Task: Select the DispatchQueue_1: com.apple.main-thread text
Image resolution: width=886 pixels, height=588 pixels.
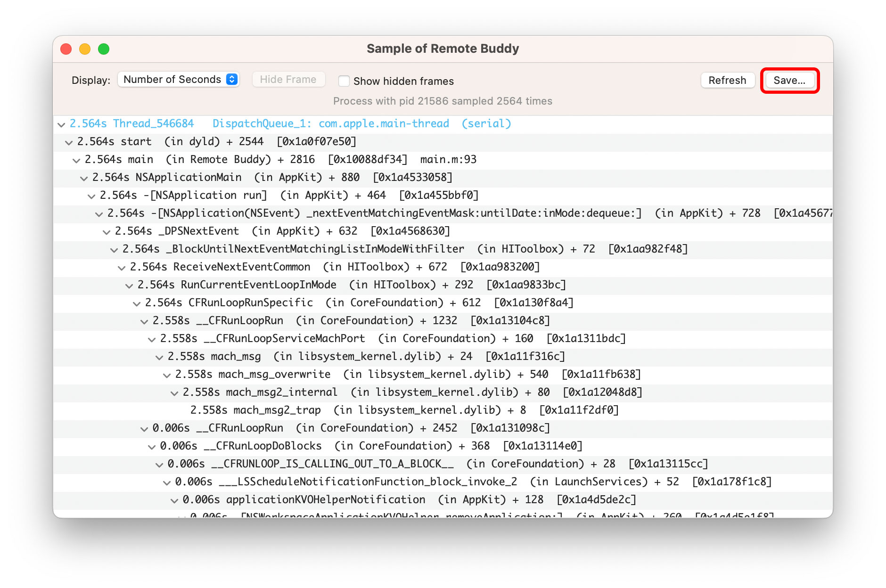Action: coord(331,123)
